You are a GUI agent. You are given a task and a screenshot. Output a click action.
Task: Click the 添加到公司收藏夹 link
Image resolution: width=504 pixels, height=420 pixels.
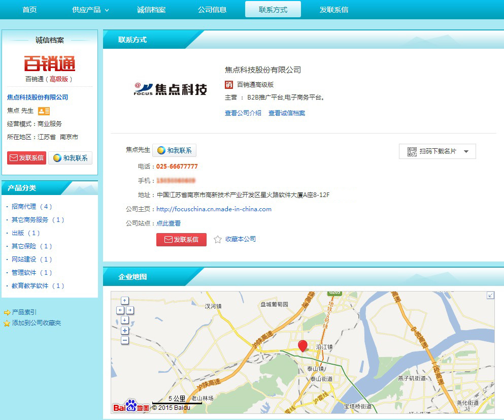tap(37, 323)
